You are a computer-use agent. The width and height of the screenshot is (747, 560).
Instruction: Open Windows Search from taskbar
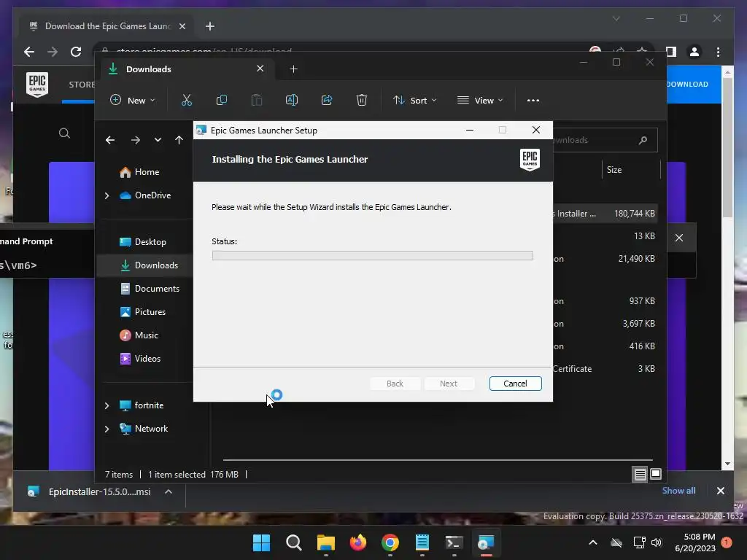pyautogui.click(x=293, y=542)
